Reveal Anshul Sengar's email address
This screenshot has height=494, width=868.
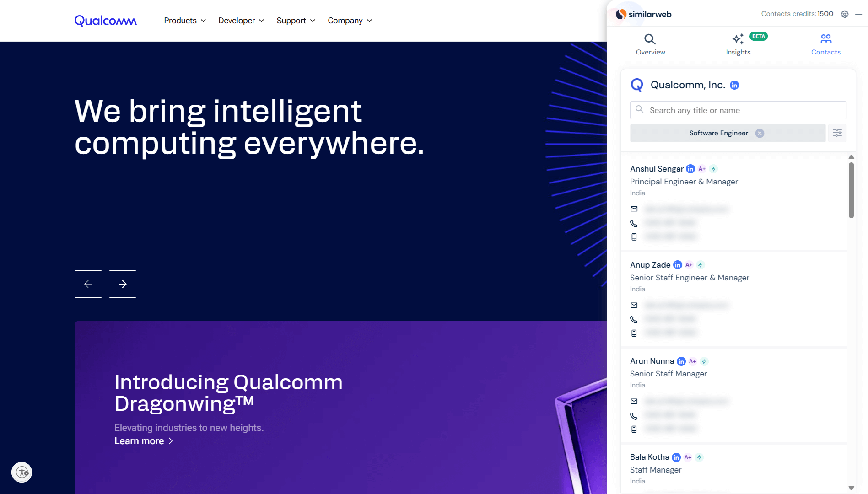click(686, 209)
